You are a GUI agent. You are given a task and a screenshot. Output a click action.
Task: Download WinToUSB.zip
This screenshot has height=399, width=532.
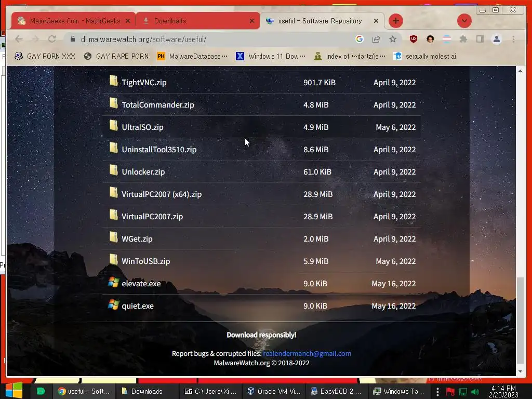(146, 262)
